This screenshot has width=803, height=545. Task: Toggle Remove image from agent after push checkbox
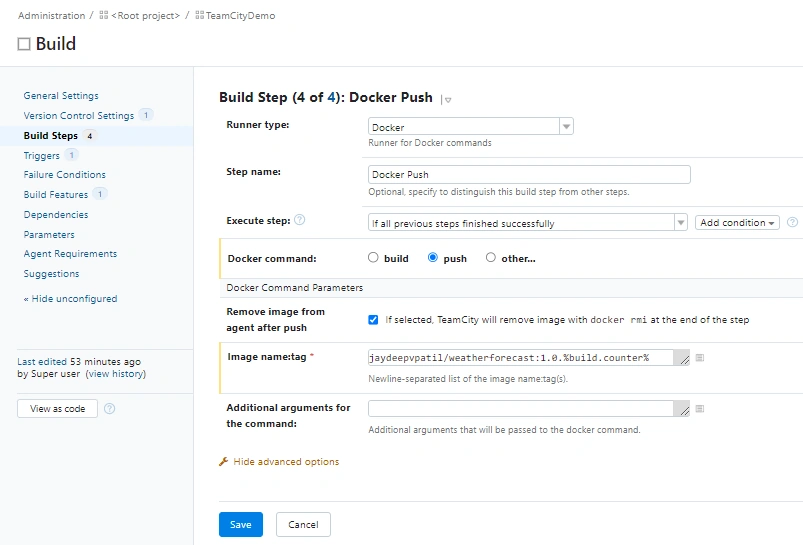pos(373,320)
